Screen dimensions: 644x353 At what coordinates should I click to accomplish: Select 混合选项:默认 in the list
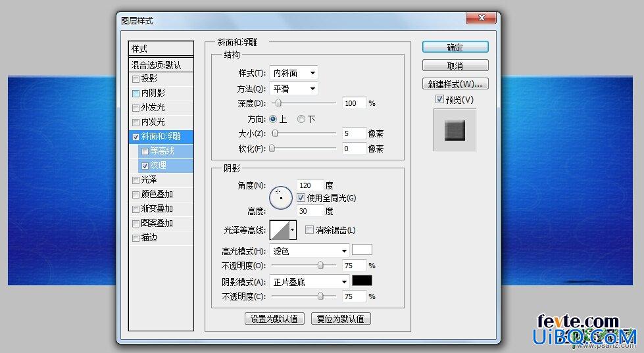point(161,65)
